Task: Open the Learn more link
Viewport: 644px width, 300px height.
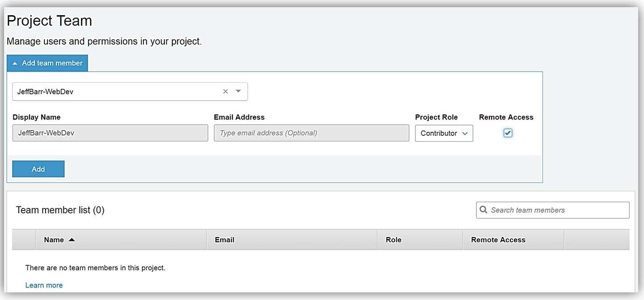Action: 44,285
